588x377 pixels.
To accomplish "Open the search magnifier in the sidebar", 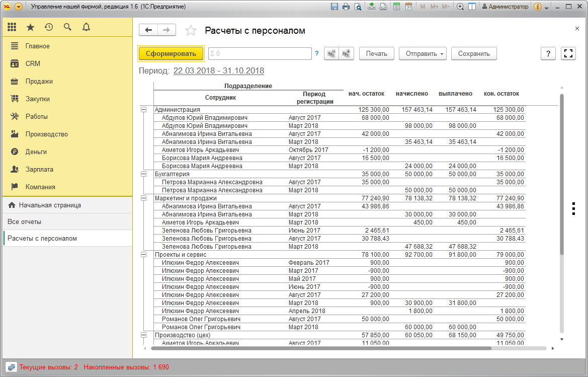I will (67, 27).
